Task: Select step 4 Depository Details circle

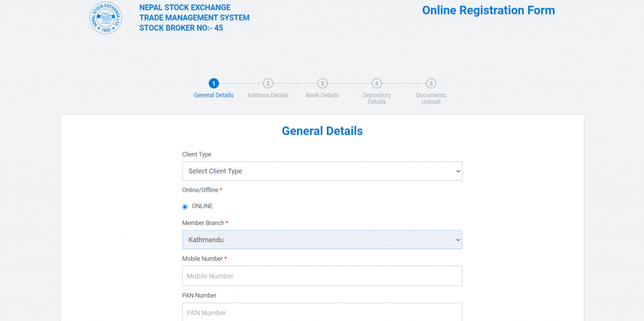Action: click(x=377, y=84)
